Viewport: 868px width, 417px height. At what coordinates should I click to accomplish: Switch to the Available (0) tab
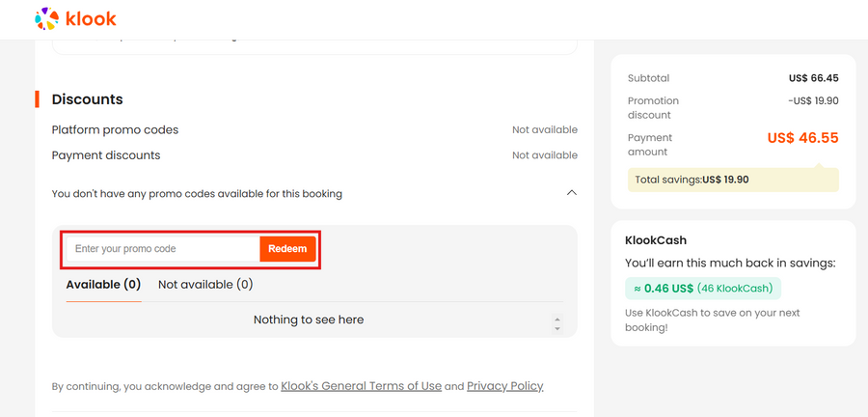click(103, 285)
